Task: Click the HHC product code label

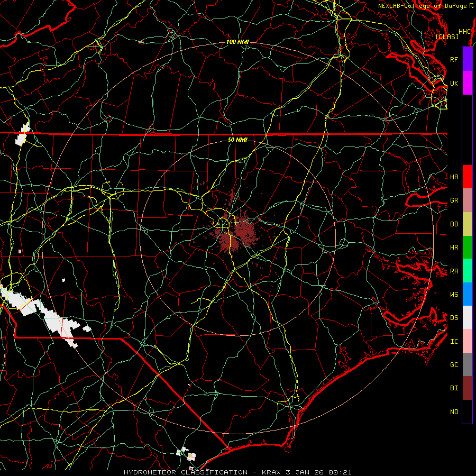Action: [464, 32]
